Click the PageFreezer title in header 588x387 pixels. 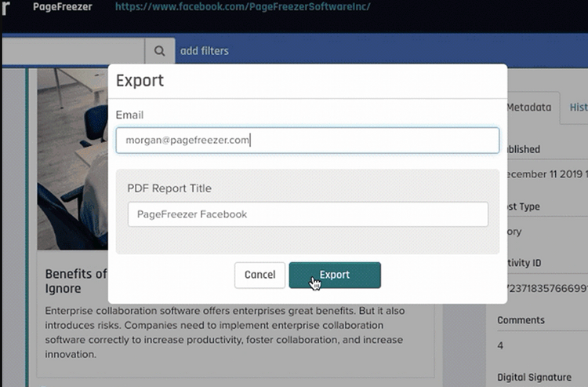[x=62, y=7]
